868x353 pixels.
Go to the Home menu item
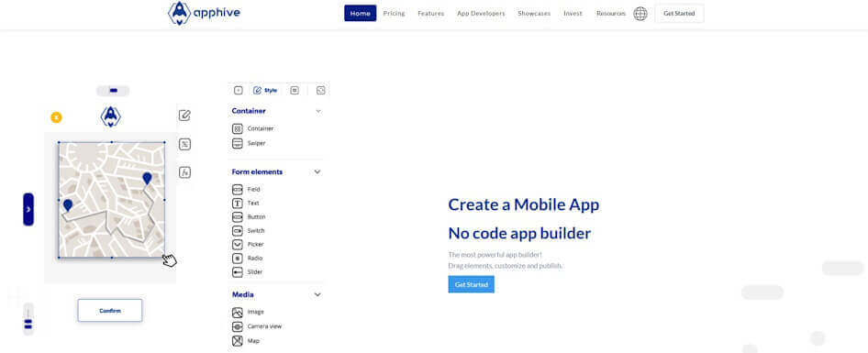pos(361,13)
